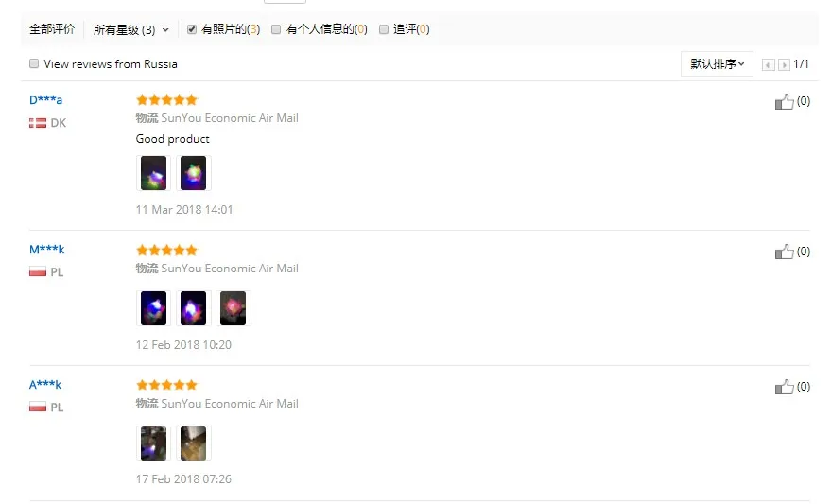Like D***a's review with thumbs-up icon
831x504 pixels.
coord(784,102)
